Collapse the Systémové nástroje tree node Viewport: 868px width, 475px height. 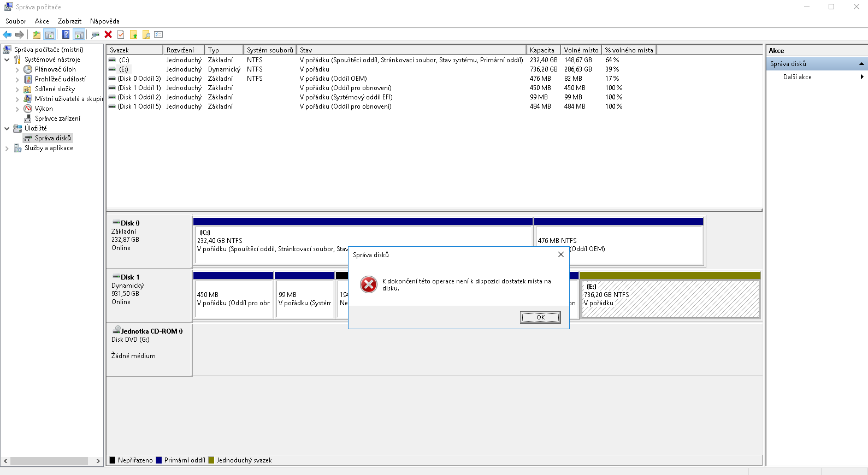7,60
